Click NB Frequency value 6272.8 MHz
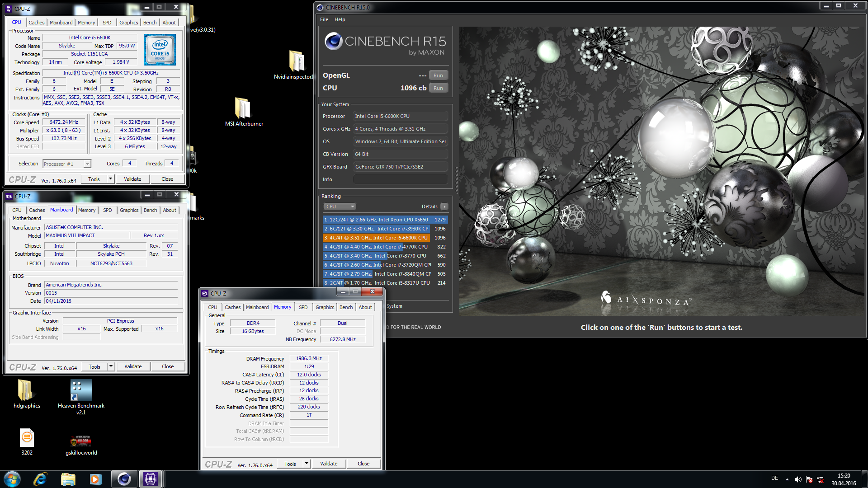This screenshot has width=868, height=488. pos(343,339)
